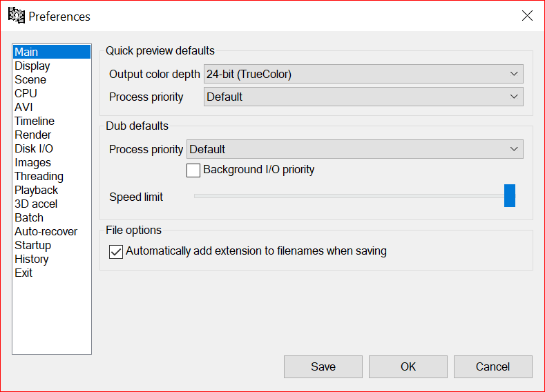Go to the 3D accel settings
The height and width of the screenshot is (392, 545).
pos(36,204)
